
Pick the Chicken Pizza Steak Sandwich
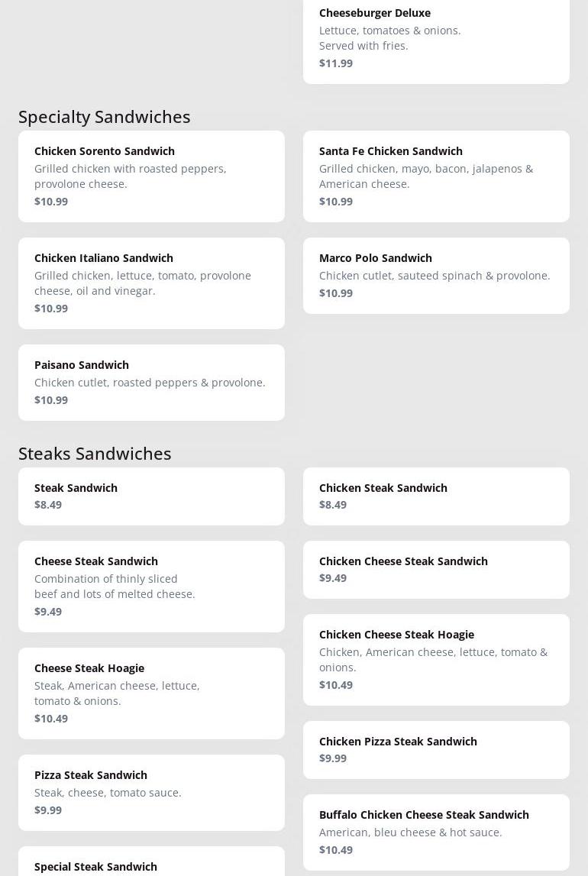coord(436,750)
